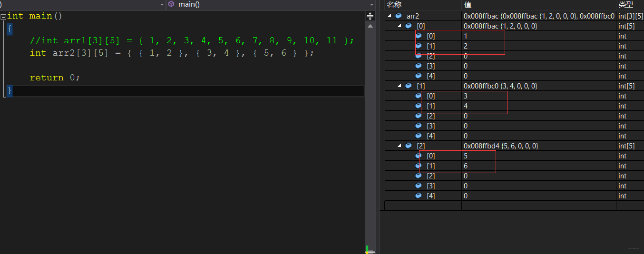Collapse the arr2 watch tree node
This screenshot has width=644, height=254.
click(x=390, y=16)
